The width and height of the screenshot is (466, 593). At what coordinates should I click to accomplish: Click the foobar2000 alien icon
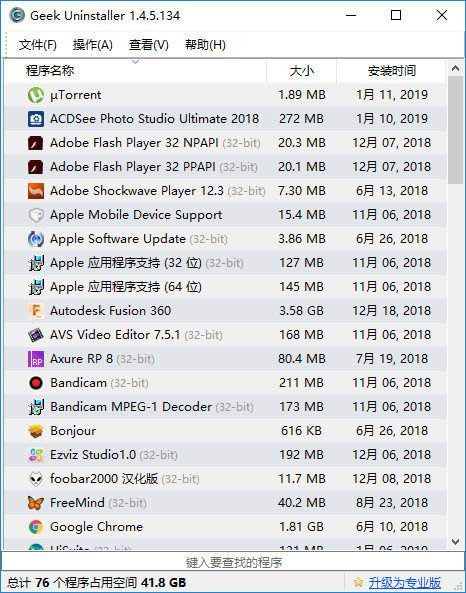pos(36,479)
